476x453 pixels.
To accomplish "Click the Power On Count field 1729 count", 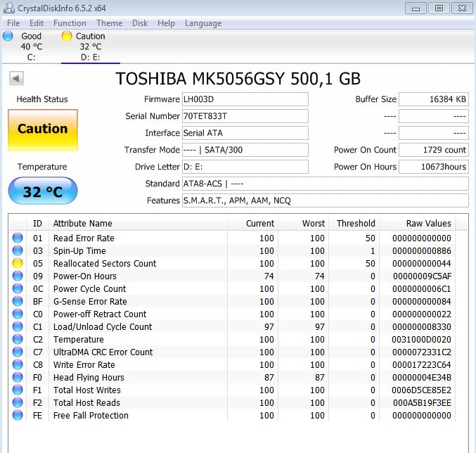I will [x=434, y=150].
